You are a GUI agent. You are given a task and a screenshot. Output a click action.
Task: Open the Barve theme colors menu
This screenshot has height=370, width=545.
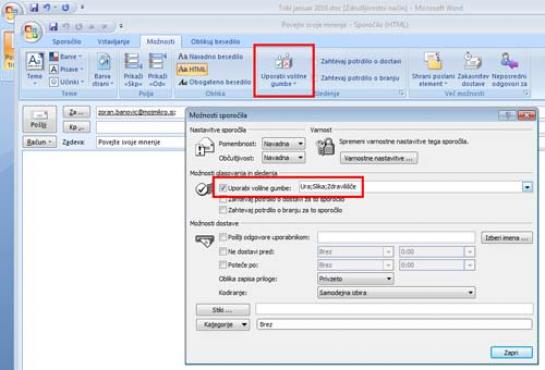tap(66, 56)
